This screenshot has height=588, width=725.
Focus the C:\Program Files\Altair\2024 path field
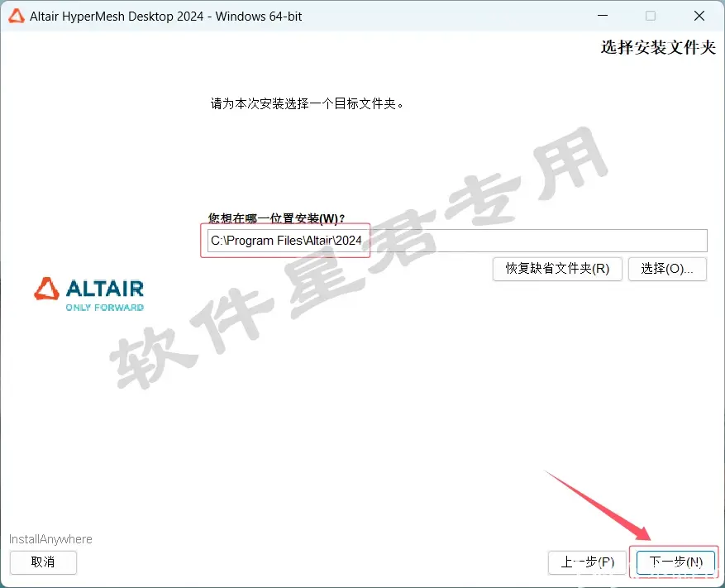click(x=457, y=241)
